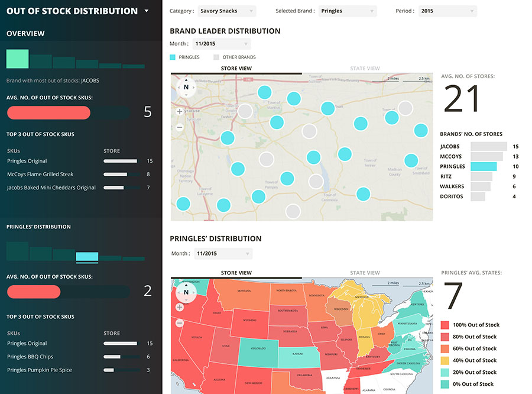The width and height of the screenshot is (532, 394).
Task: Click the red Overview out of stock SKUs bar
Action: pos(48,113)
